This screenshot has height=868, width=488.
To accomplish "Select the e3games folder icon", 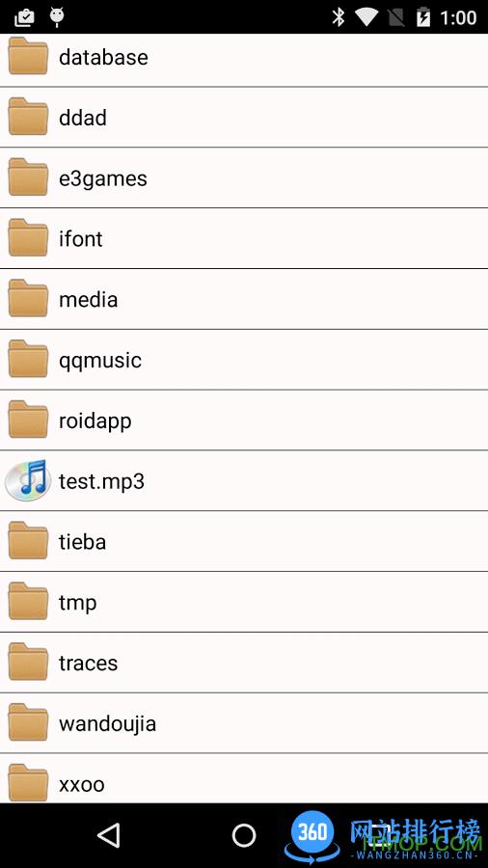I will [x=28, y=177].
